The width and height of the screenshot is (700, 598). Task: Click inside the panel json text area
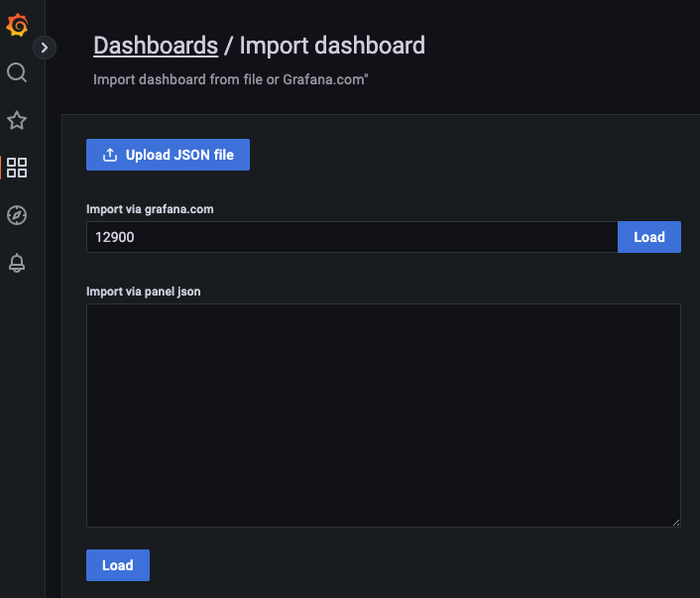383,416
